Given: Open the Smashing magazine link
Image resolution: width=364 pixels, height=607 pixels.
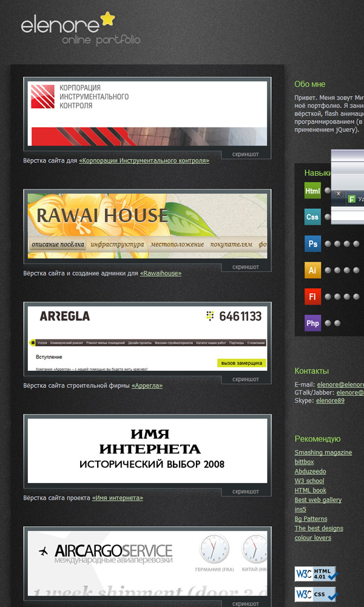Looking at the screenshot, I should [x=323, y=453].
